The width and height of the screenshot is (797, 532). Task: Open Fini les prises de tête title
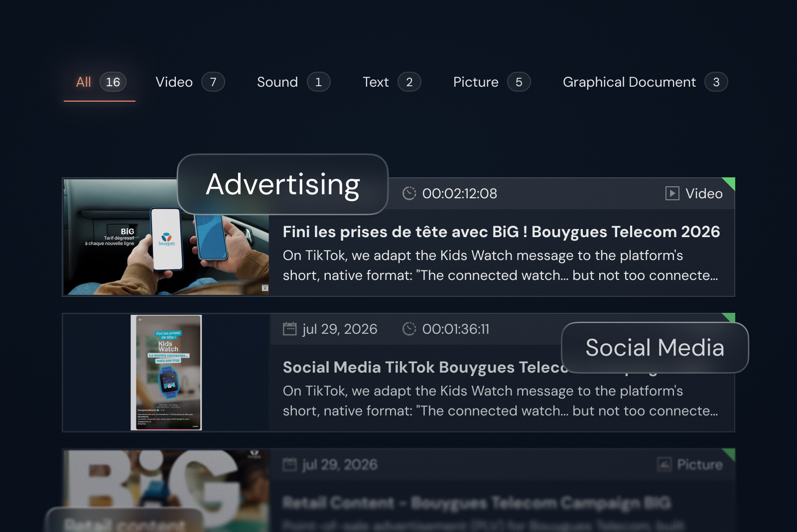pos(501,232)
